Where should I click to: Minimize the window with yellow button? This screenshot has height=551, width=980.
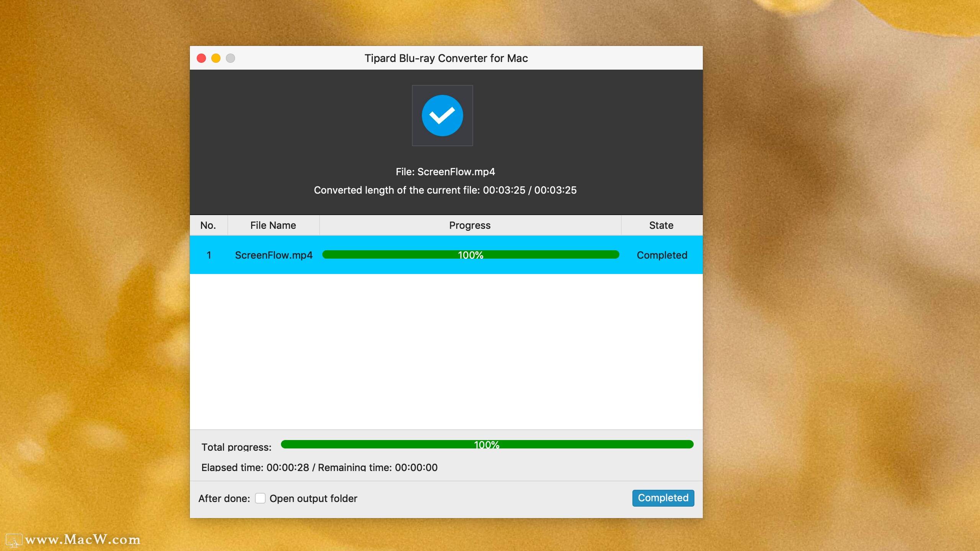click(x=216, y=58)
